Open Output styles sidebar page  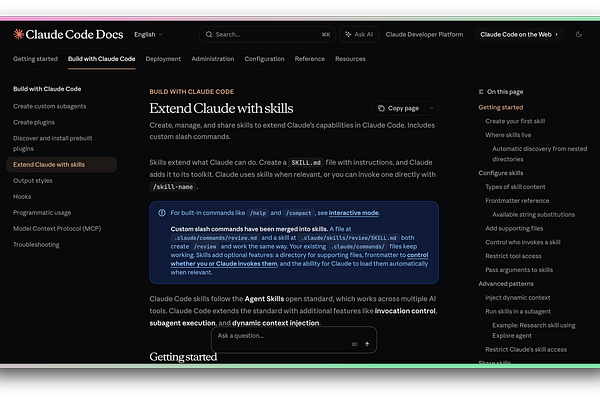[x=33, y=181]
